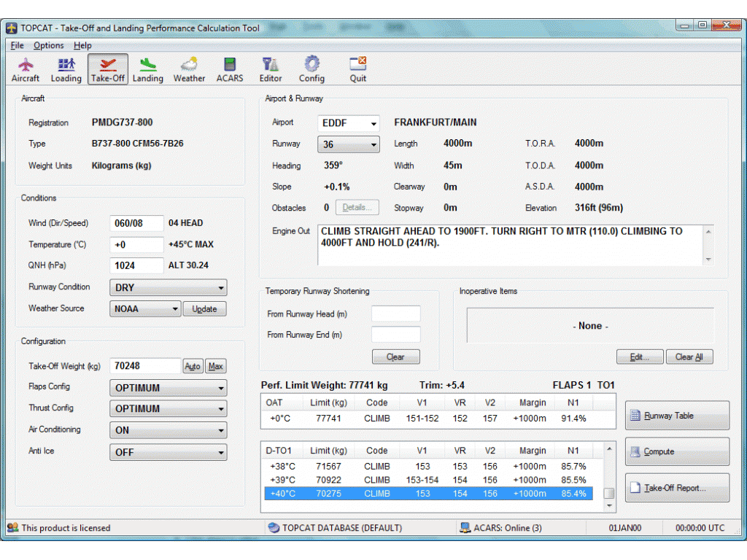Click the Engine Out scrollbar up arrow
Image resolution: width=747 pixels, height=560 pixels.
pyautogui.click(x=708, y=232)
